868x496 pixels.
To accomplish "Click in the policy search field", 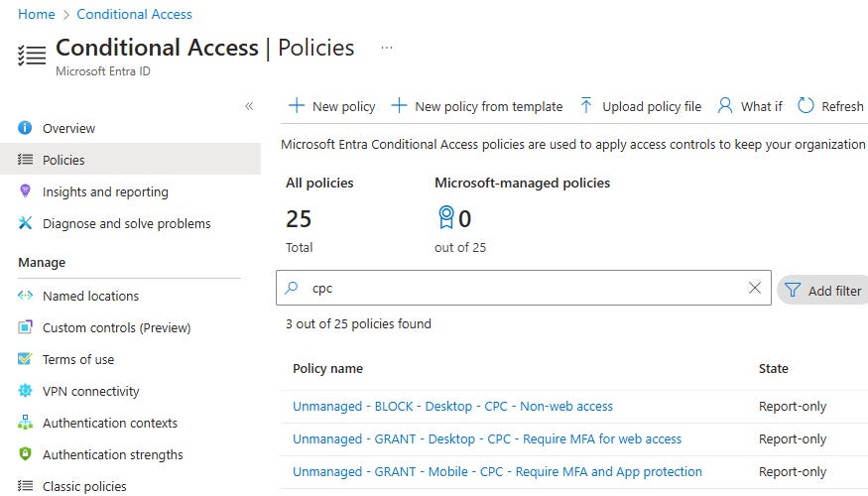I will click(x=516, y=288).
